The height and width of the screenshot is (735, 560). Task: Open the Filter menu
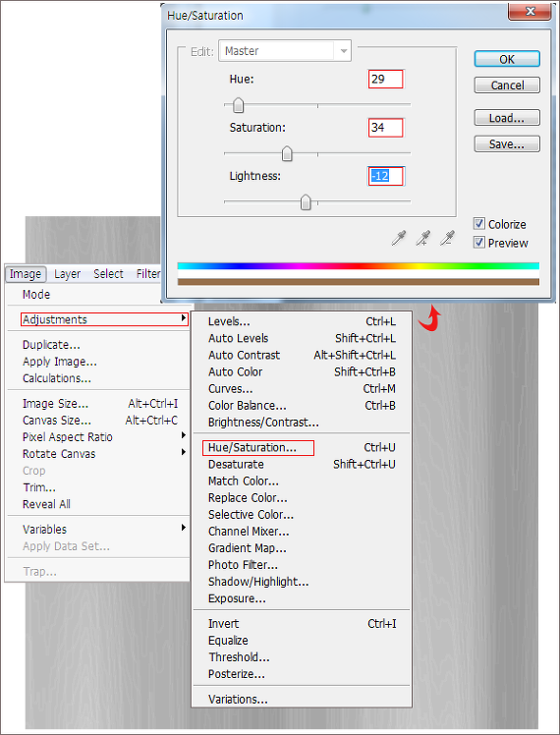pos(148,274)
